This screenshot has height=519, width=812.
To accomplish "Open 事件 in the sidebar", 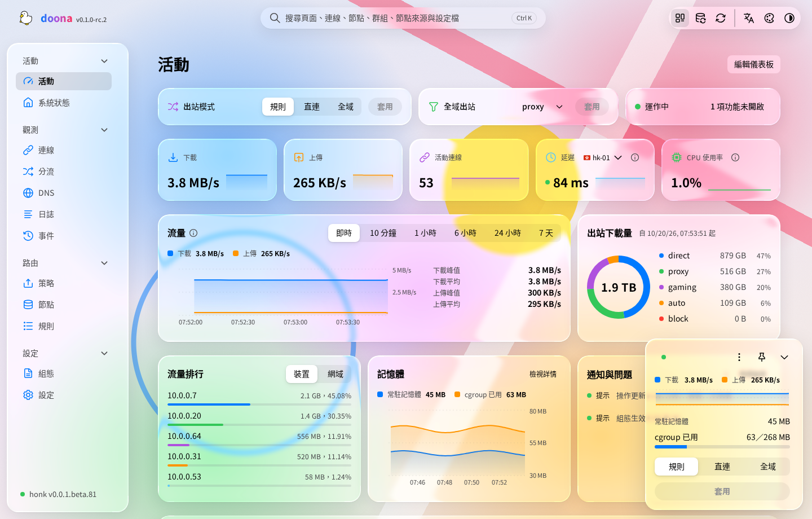I will click(64, 236).
